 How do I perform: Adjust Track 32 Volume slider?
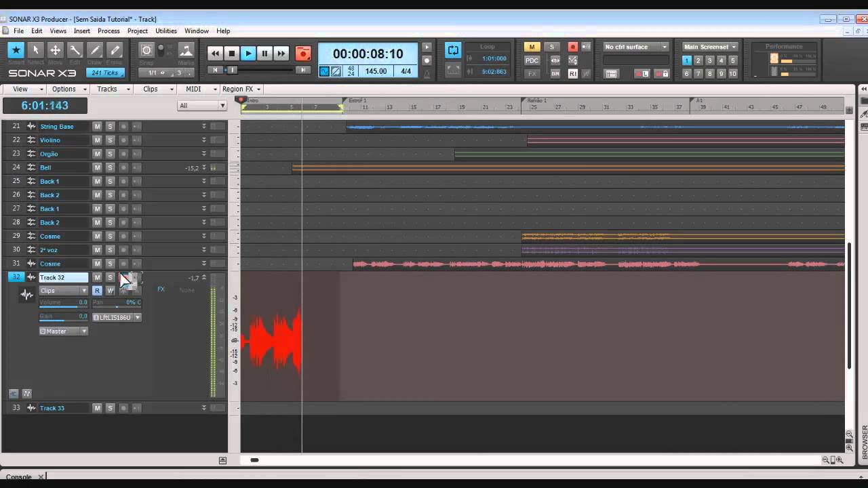pos(63,304)
